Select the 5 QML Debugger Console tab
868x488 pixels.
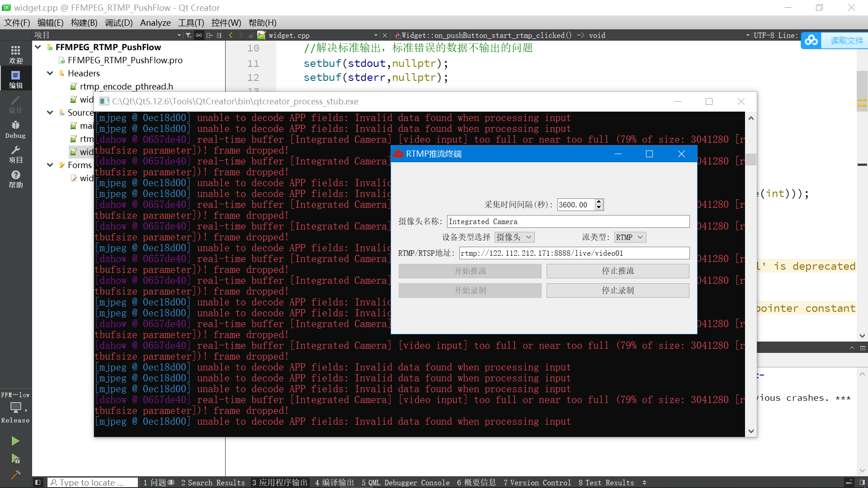(406, 483)
